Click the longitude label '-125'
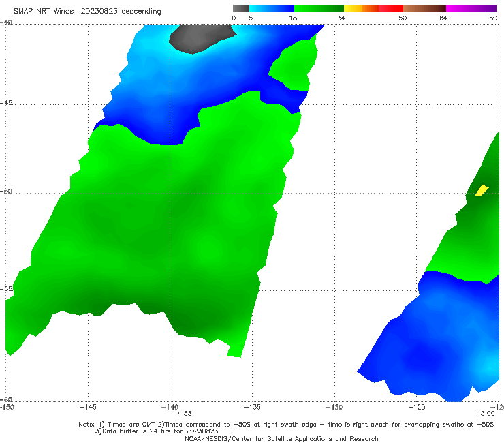 pos(416,407)
